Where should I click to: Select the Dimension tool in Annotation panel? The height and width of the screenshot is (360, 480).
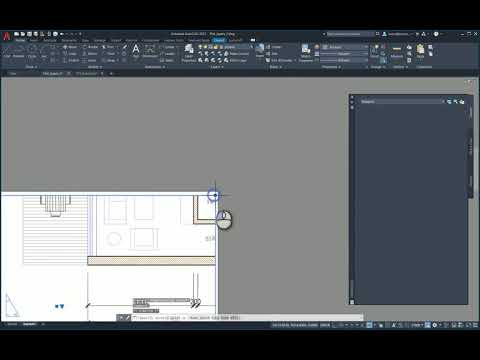click(150, 51)
